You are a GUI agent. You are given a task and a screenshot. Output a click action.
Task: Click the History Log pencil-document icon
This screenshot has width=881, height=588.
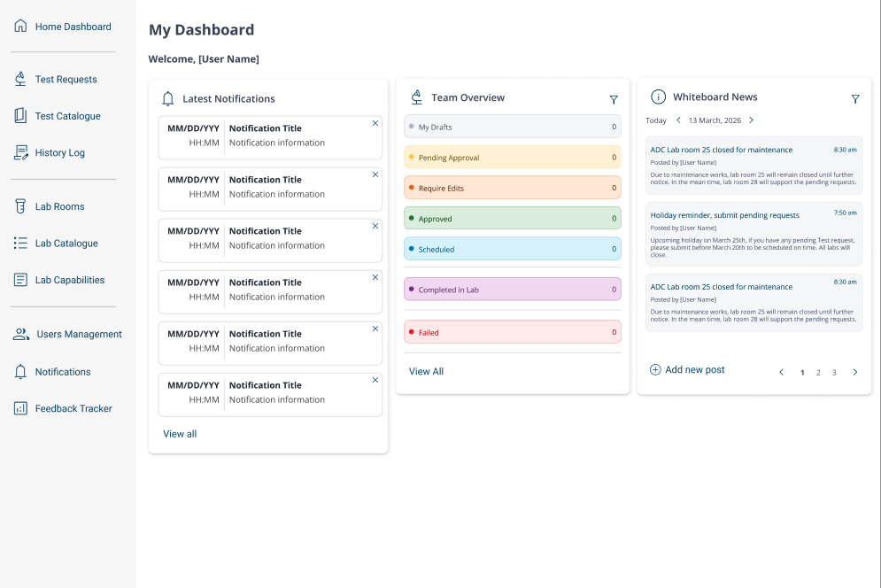(20, 152)
